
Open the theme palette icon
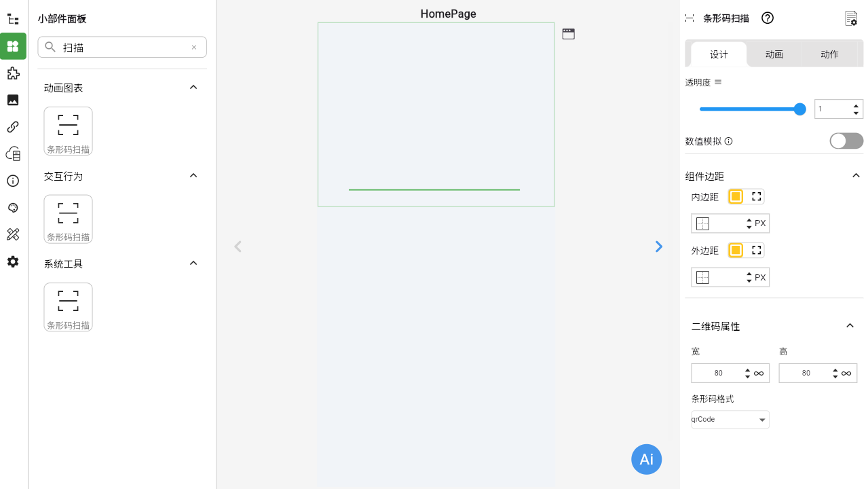13,208
